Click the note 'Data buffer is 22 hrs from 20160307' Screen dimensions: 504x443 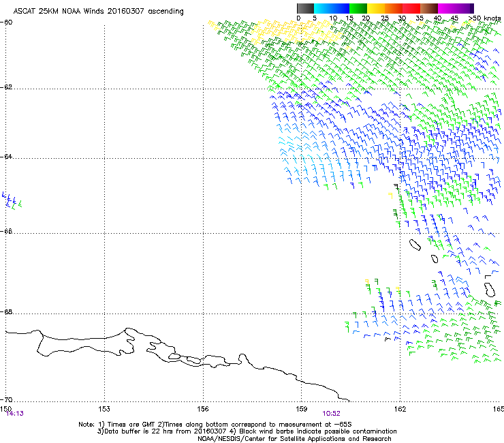click(165, 431)
